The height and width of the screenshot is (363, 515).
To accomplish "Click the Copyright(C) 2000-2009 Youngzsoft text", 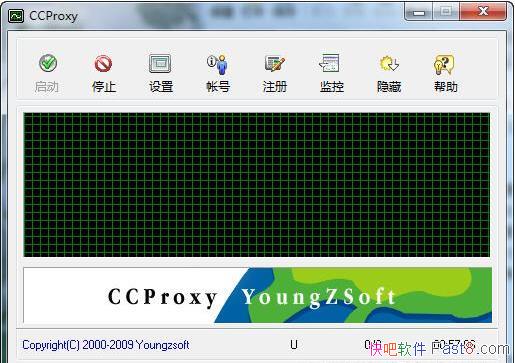I will click(106, 345).
